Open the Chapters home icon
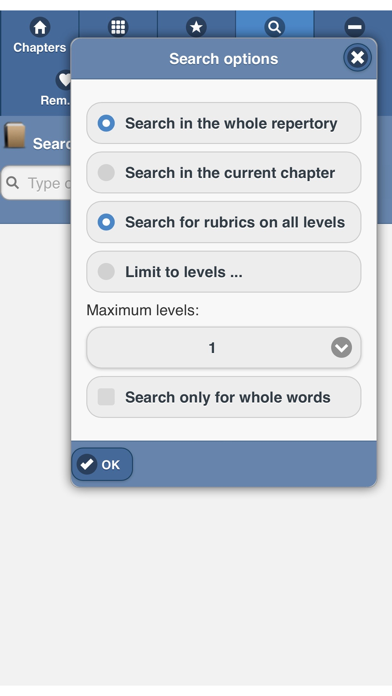The image size is (392, 696). (40, 28)
